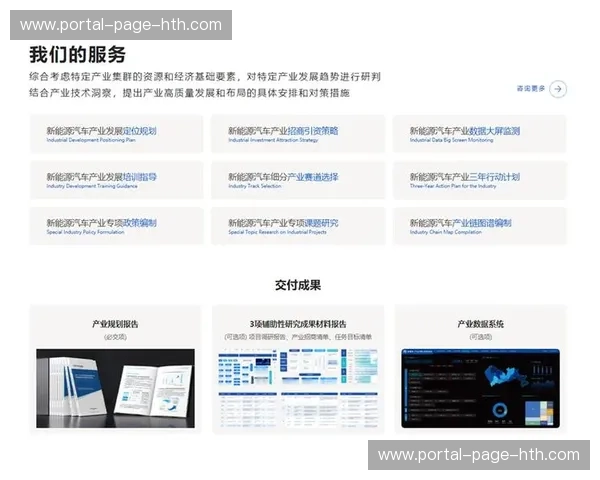This screenshot has height=480, width=600.
Task: Click the description line starting 综合考虑特定产业集群
Action: (205, 77)
